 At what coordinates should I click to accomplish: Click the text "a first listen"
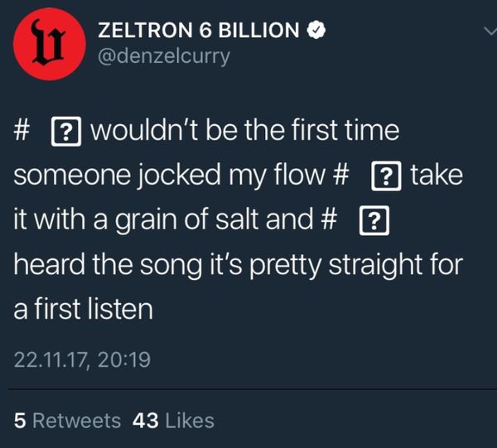(x=83, y=309)
